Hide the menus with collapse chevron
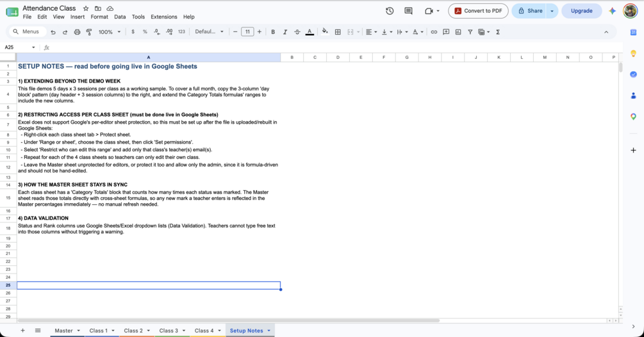The image size is (644, 337). 606,32
